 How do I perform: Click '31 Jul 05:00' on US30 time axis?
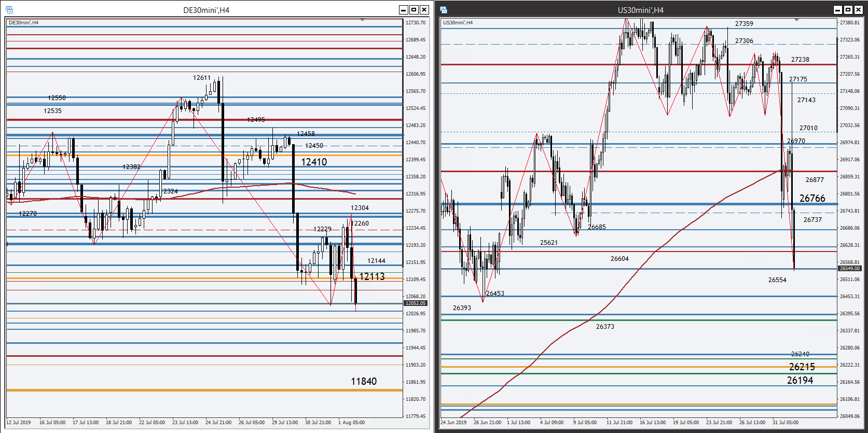click(x=786, y=423)
